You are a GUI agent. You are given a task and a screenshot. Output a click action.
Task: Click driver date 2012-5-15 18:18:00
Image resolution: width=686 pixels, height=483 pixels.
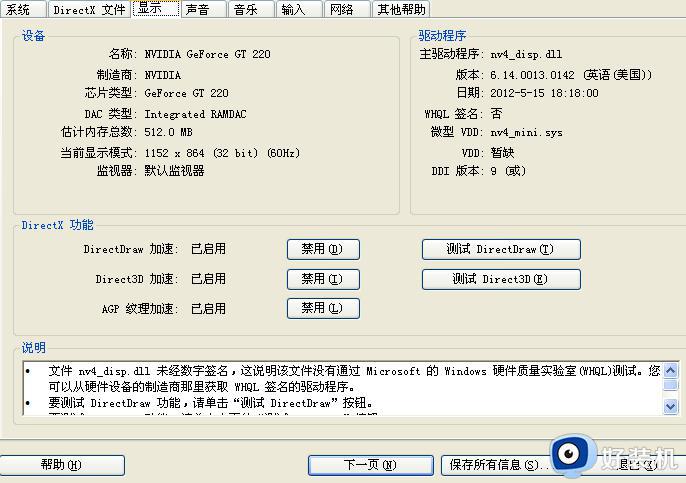(544, 93)
